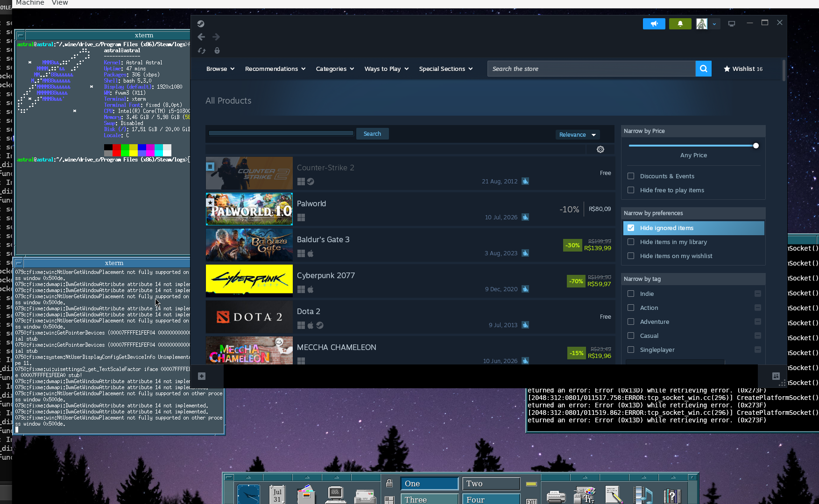Lock the screen with CDE padlock
Viewport: 819px width, 504px height.
[389, 483]
